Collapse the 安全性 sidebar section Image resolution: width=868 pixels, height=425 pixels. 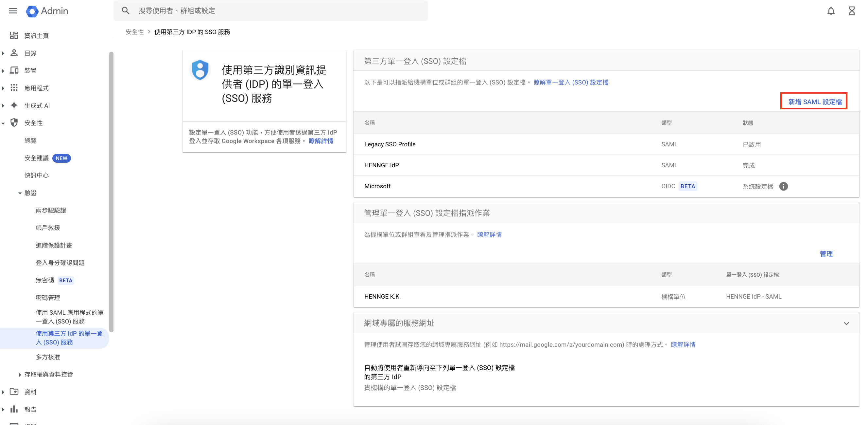pos(3,123)
